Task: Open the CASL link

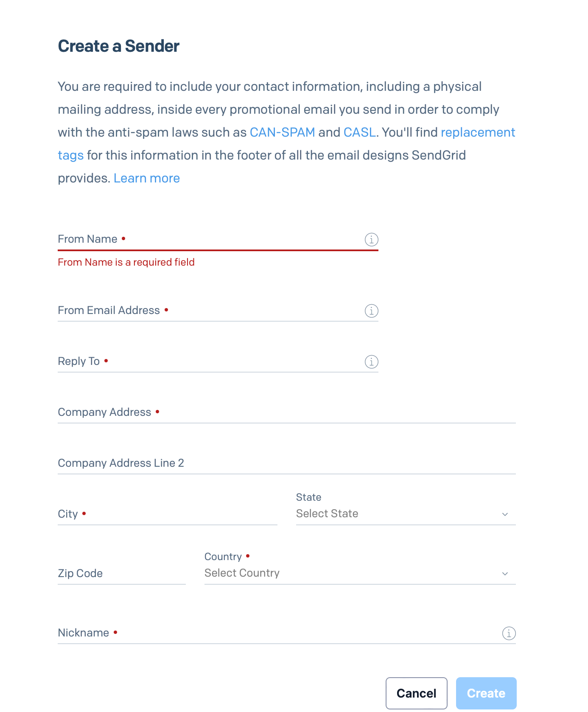Action: (358, 132)
